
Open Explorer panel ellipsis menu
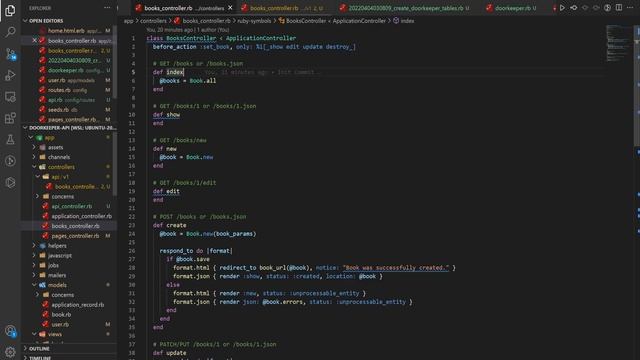[x=107, y=8]
